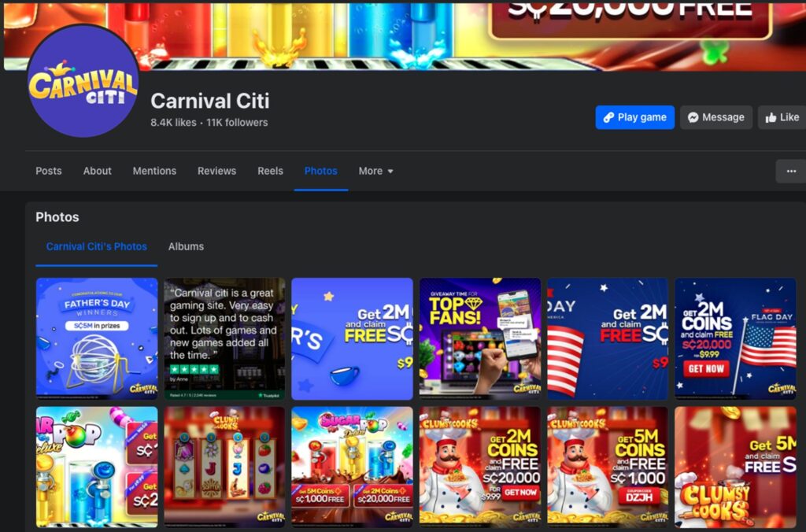Open the Clumsy Cooks slot reels photo
This screenshot has height=532, width=806.
click(224, 467)
